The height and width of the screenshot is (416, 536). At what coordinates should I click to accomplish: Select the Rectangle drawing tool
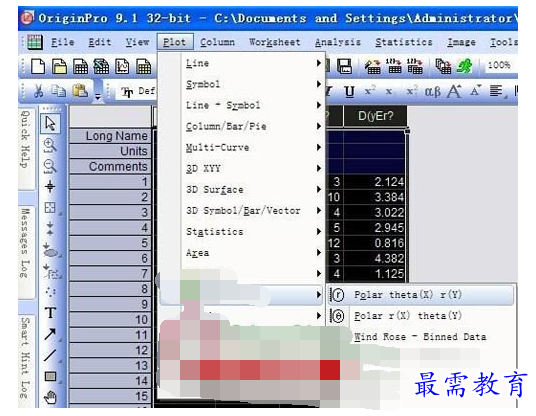[x=51, y=376]
